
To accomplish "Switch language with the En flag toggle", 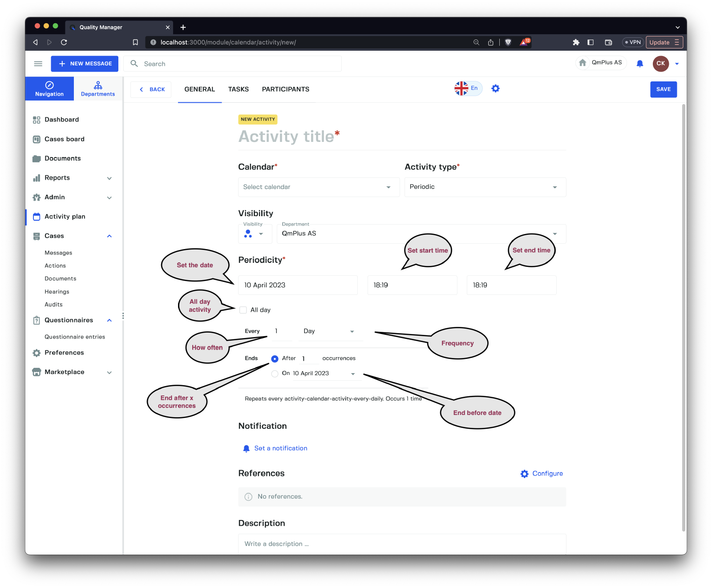I will 467,89.
